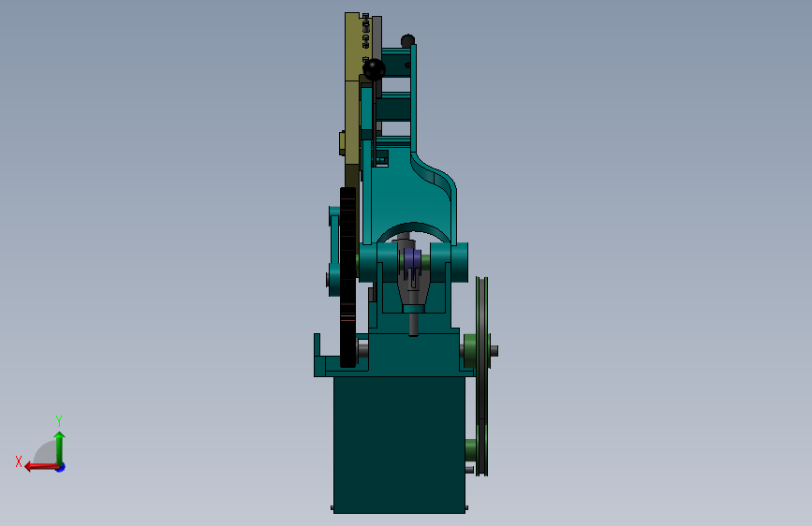
Task: Select the lower green pulley hub near base
Action: (x=471, y=450)
